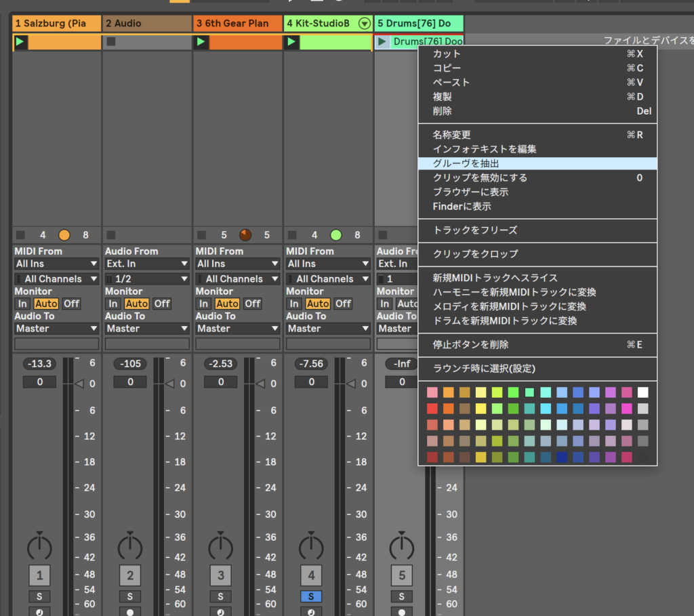The image size is (694, 616).
Task: Click the 3 6th Gear Plan track header
Action: coord(237,24)
